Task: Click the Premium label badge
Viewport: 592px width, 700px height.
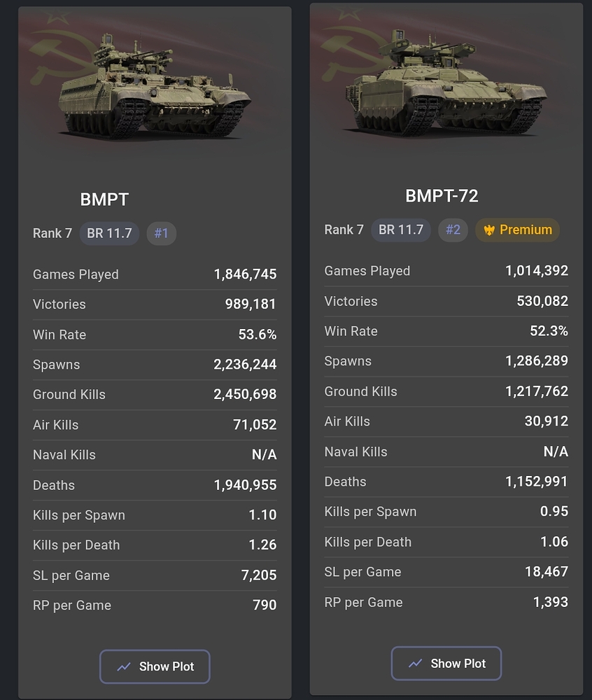Action: click(518, 230)
